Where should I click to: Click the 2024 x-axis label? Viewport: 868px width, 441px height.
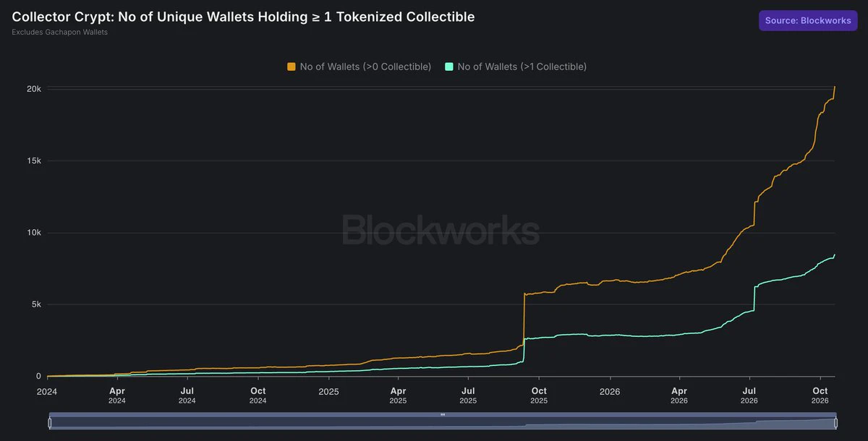(x=47, y=391)
